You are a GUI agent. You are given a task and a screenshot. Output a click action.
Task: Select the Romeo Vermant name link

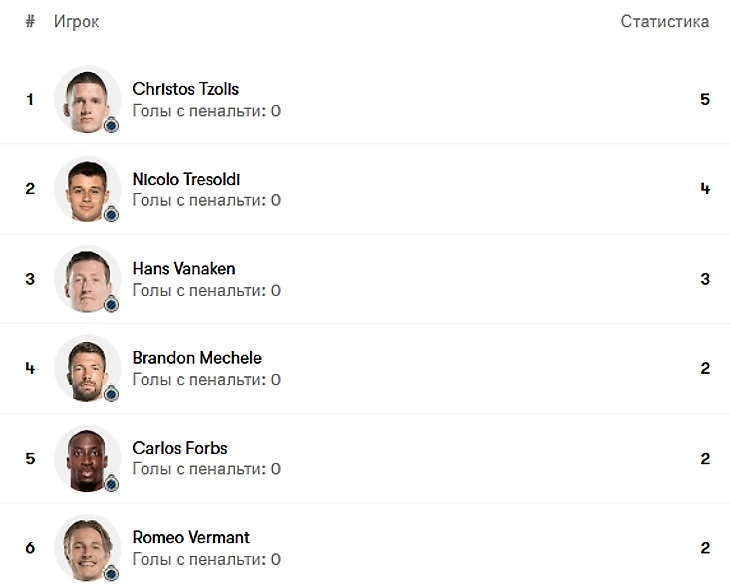[191, 537]
